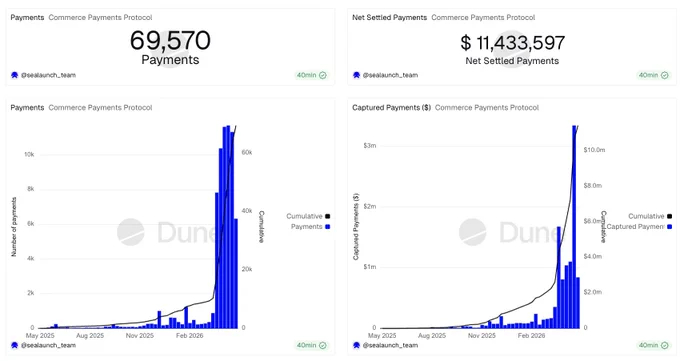Click the 40min refresh check icon below Captured Payments chart
The width and height of the screenshot is (680, 361).
[665, 345]
